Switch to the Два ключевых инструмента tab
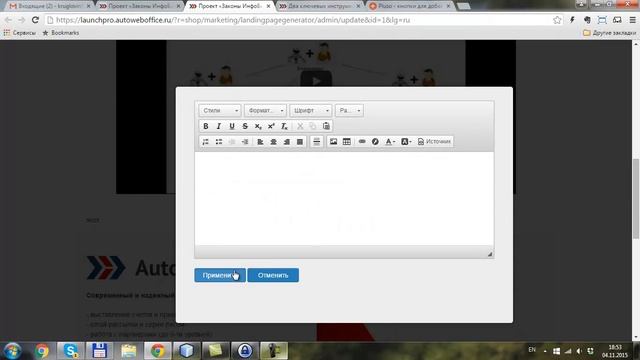Screen dimensions: 640x360 click(x=320, y=6)
